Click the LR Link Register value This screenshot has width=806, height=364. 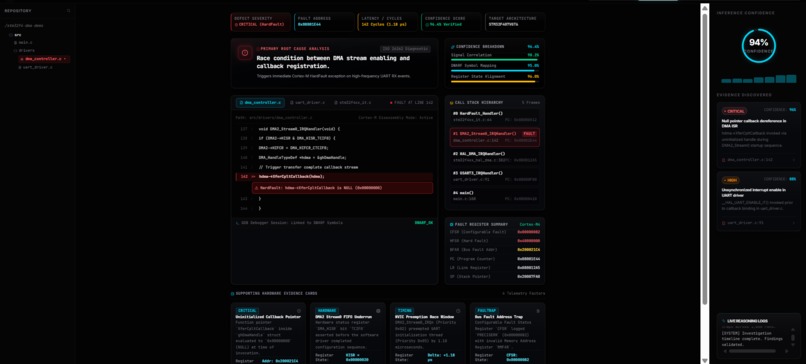pos(528,268)
